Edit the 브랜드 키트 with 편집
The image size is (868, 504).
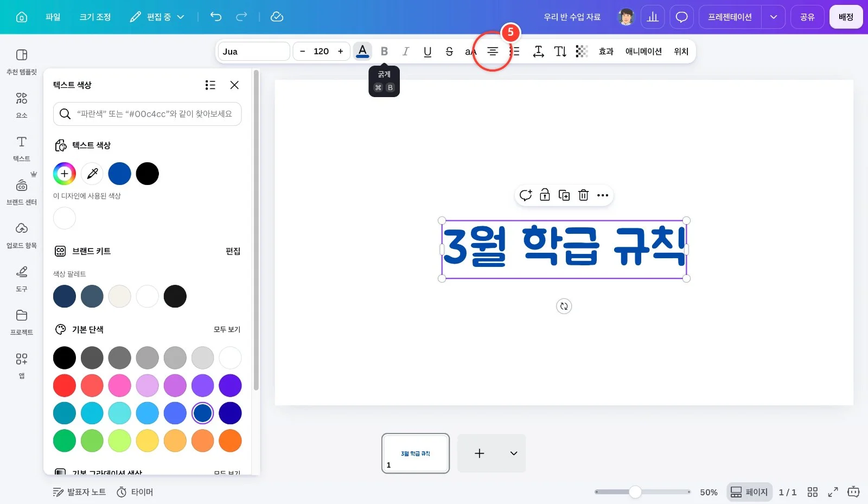coord(233,251)
